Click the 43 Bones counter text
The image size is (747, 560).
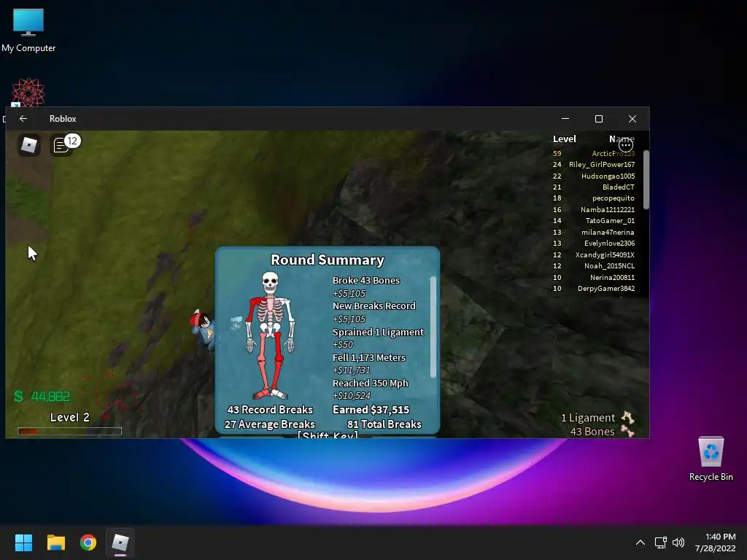(592, 432)
